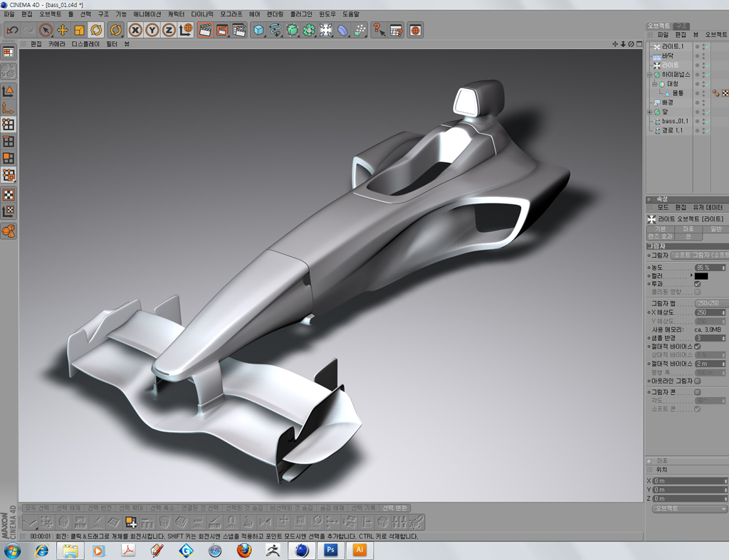Collapse the 대칭 tree node
Viewport: 729px width, 560px height.
(655, 84)
